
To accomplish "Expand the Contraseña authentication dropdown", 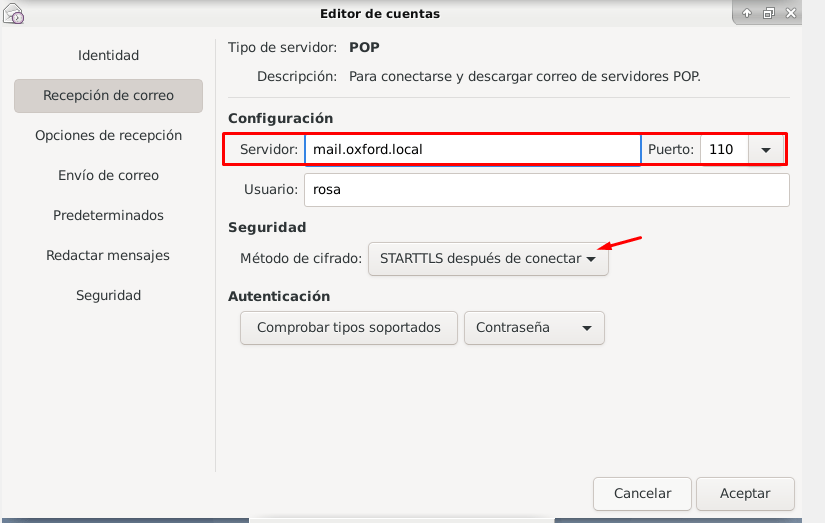I will tap(534, 328).
